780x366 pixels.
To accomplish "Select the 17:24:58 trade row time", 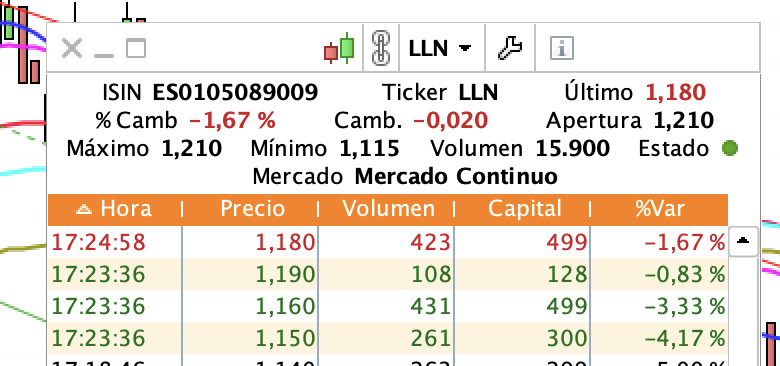I will (98, 242).
